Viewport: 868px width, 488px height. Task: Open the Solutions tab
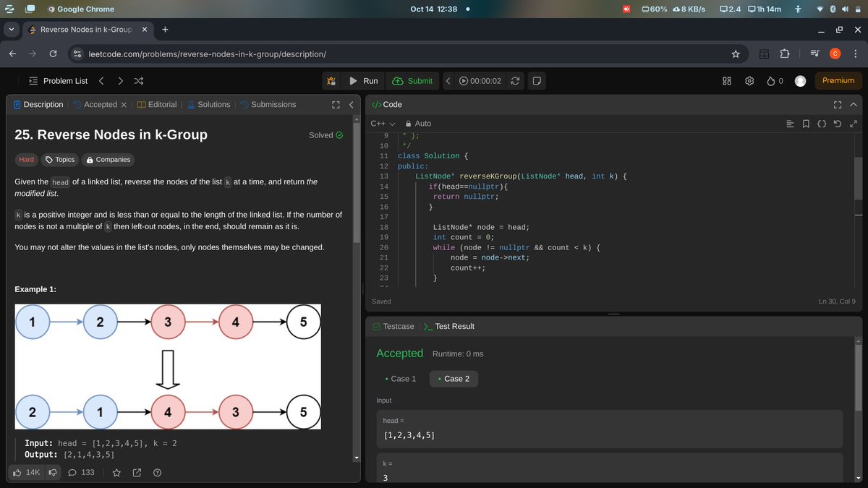pos(208,105)
